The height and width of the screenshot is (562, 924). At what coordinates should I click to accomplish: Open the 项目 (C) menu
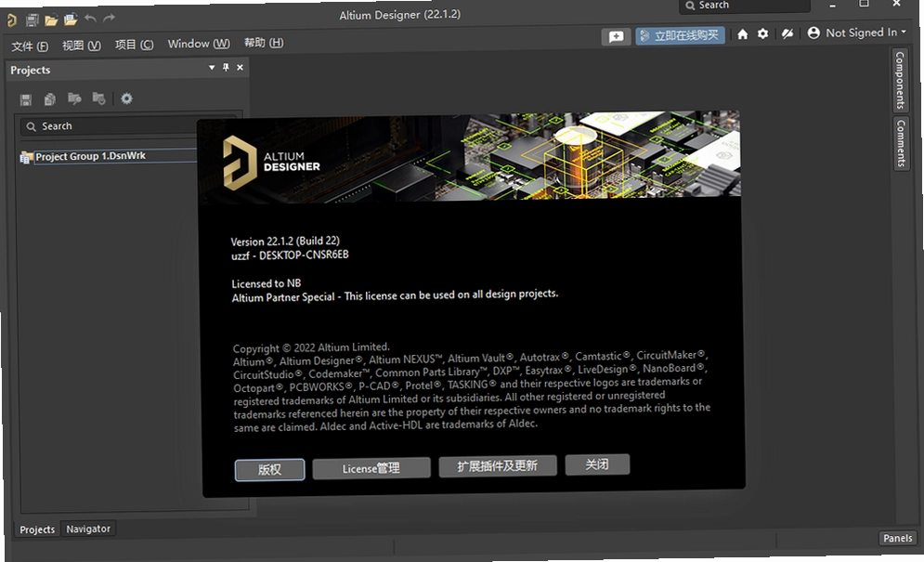click(134, 45)
